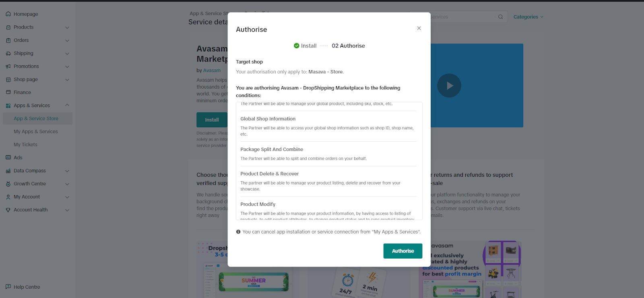Click the Apps & Services grid icon
The height and width of the screenshot is (298, 644).
8,106
